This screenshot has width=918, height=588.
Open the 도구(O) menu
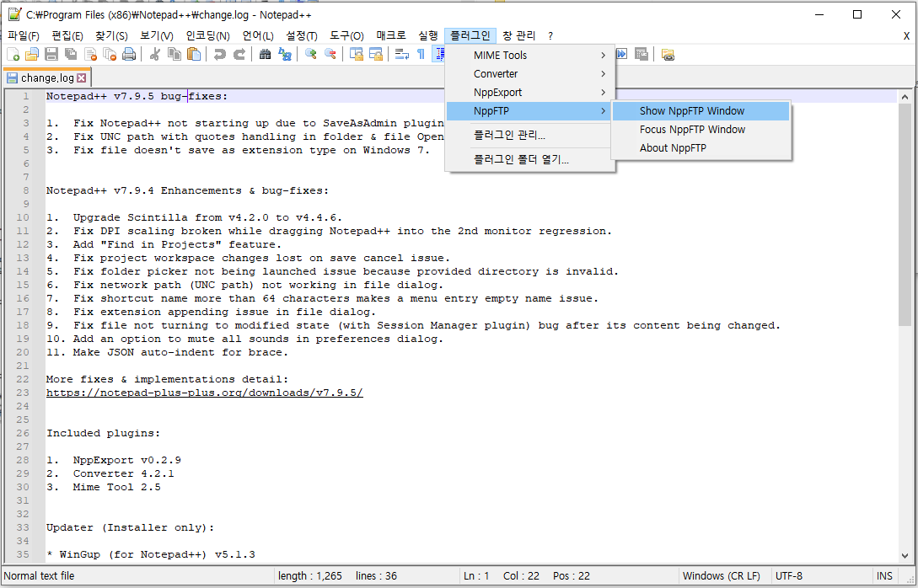[x=346, y=35]
